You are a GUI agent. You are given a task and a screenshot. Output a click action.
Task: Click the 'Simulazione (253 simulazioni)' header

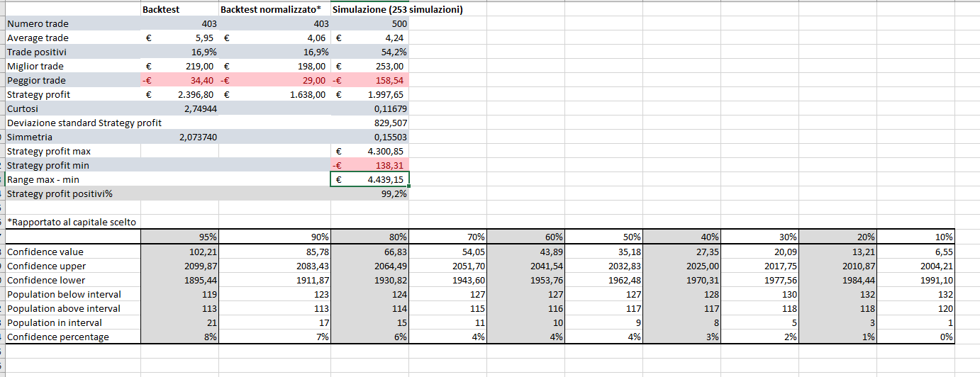coord(397,10)
